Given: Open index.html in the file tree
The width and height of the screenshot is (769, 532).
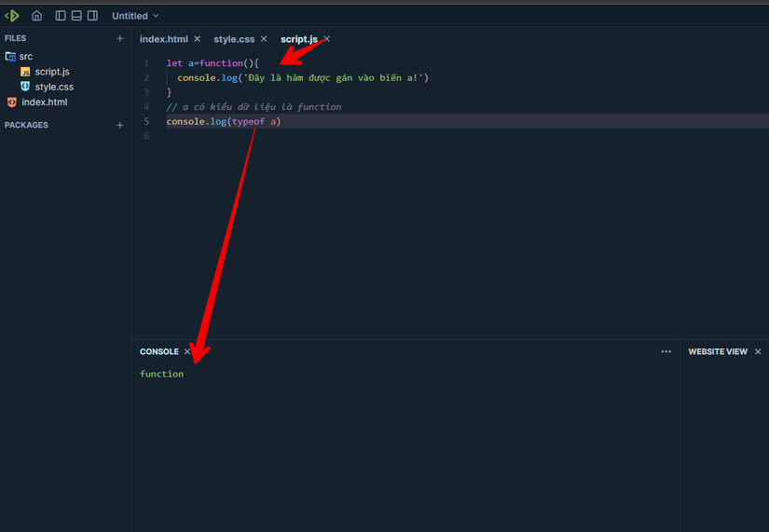Looking at the screenshot, I should tap(44, 102).
